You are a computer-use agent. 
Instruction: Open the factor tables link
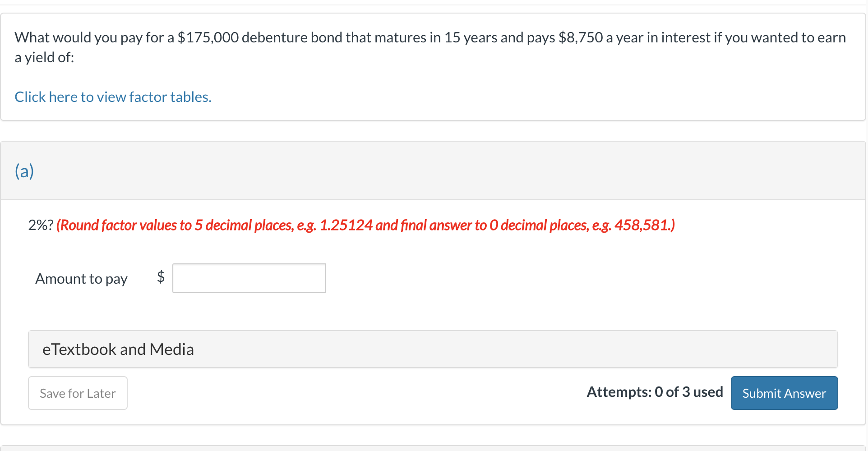point(113,97)
